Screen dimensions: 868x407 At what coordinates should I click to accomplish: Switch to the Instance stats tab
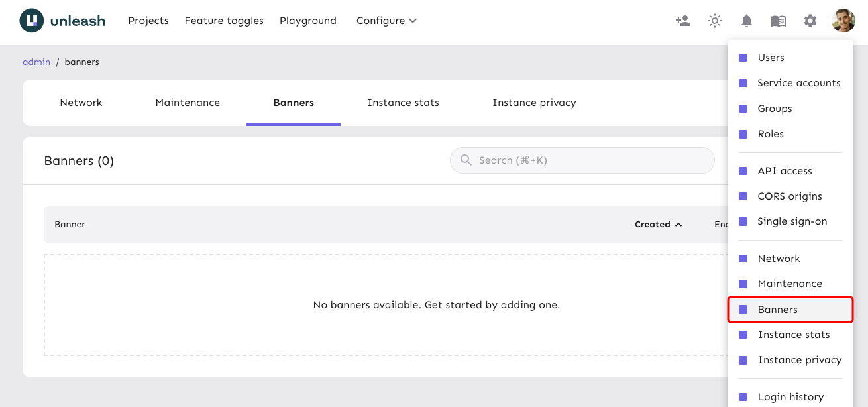tap(403, 103)
